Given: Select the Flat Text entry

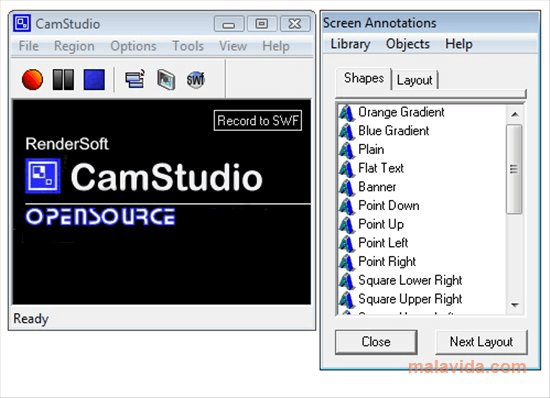Looking at the screenshot, I should 381,168.
